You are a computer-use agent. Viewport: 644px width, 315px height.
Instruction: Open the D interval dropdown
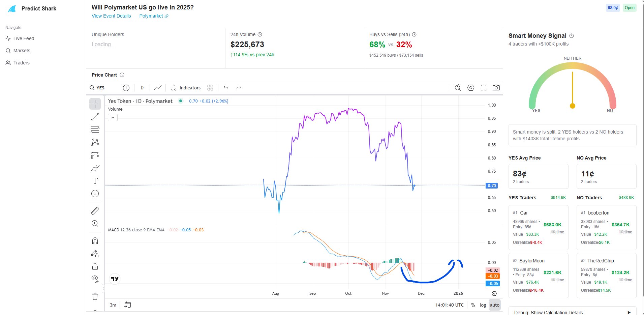[x=142, y=88]
